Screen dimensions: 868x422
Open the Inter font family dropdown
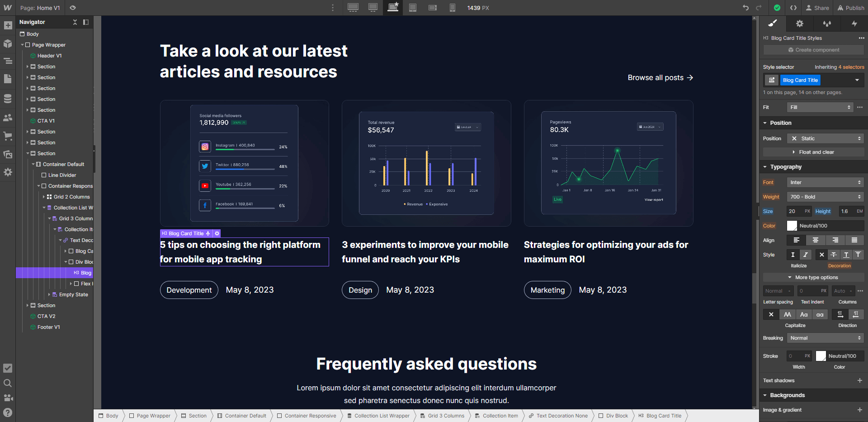(x=825, y=182)
